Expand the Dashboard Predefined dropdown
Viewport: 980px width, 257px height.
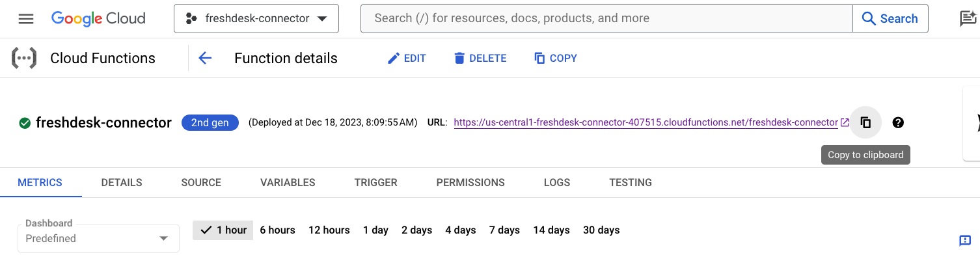coord(98,238)
